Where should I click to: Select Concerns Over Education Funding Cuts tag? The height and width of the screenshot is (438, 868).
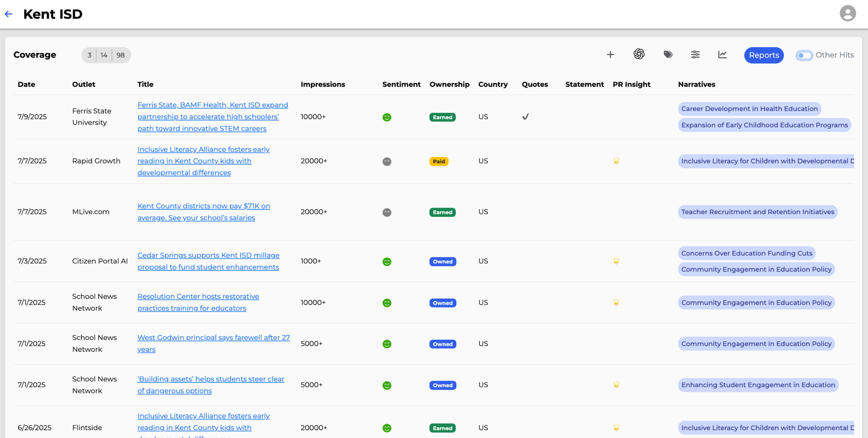[747, 253]
